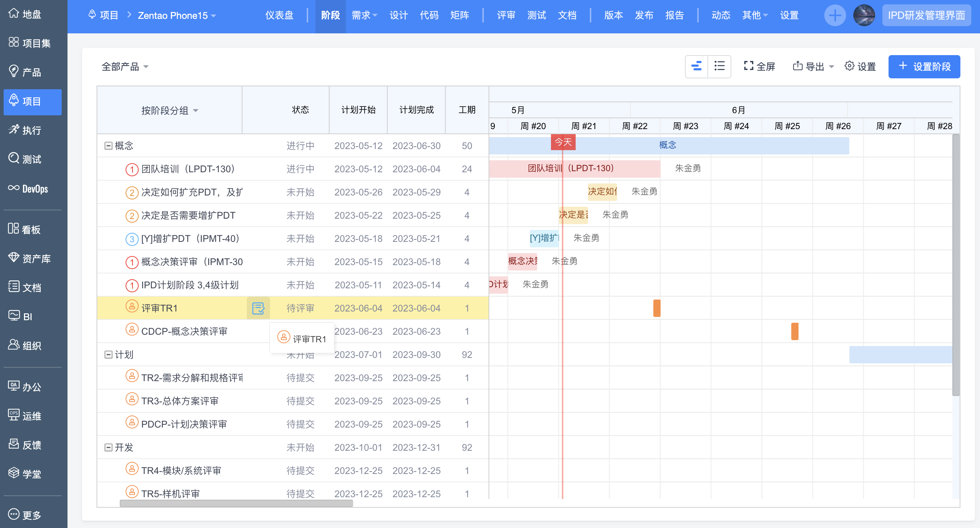Enter fullscreen with 全屏 button
Viewport: 980px width, 528px height.
[759, 66]
